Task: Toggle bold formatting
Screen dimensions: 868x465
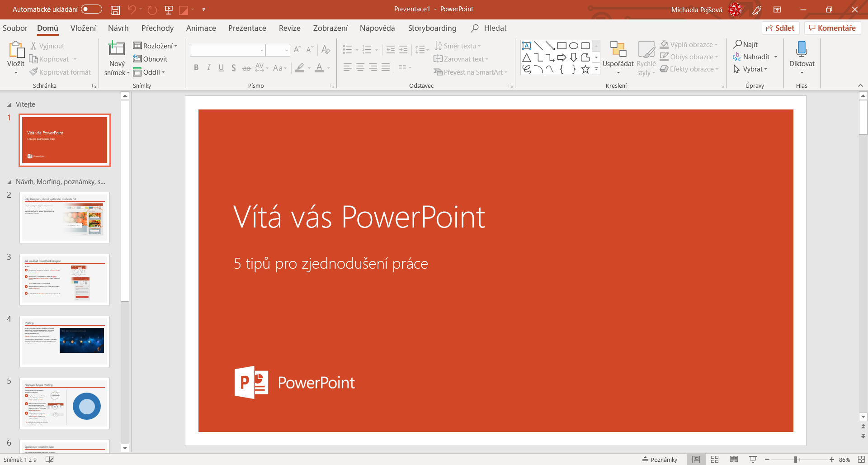Action: point(196,67)
